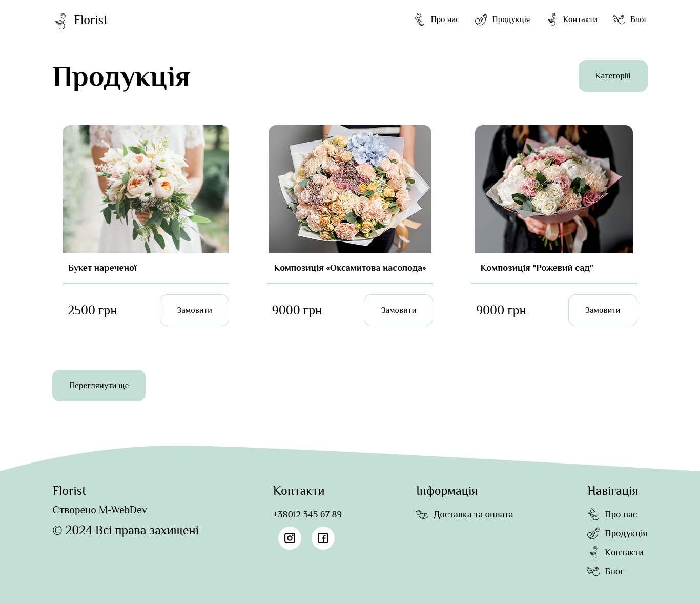Click the floral icon beside Продукція in header
The width and height of the screenshot is (700, 604).
[x=481, y=19]
